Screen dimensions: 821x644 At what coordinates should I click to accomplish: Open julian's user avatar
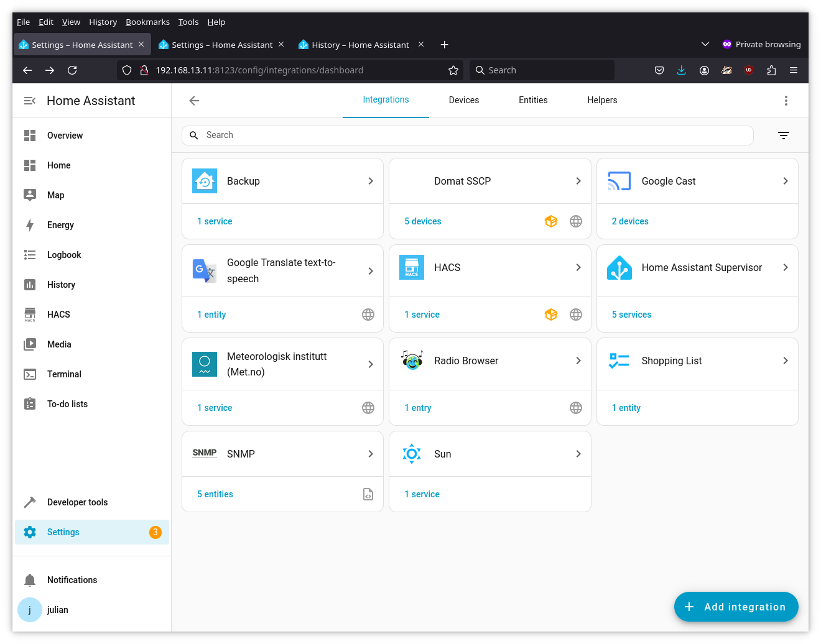coord(30,610)
